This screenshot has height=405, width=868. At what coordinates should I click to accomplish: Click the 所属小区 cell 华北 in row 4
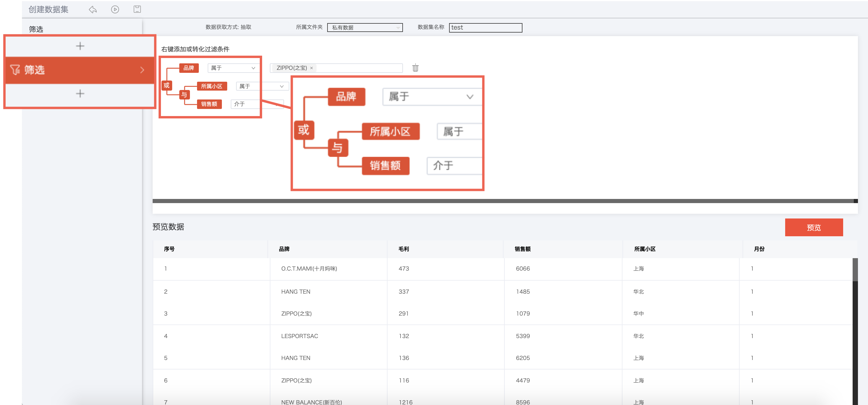point(638,336)
